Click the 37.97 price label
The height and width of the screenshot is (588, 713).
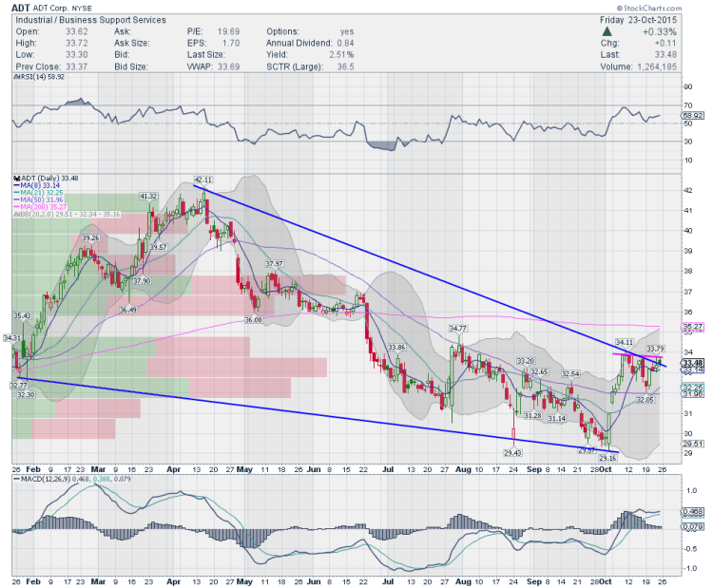(274, 263)
